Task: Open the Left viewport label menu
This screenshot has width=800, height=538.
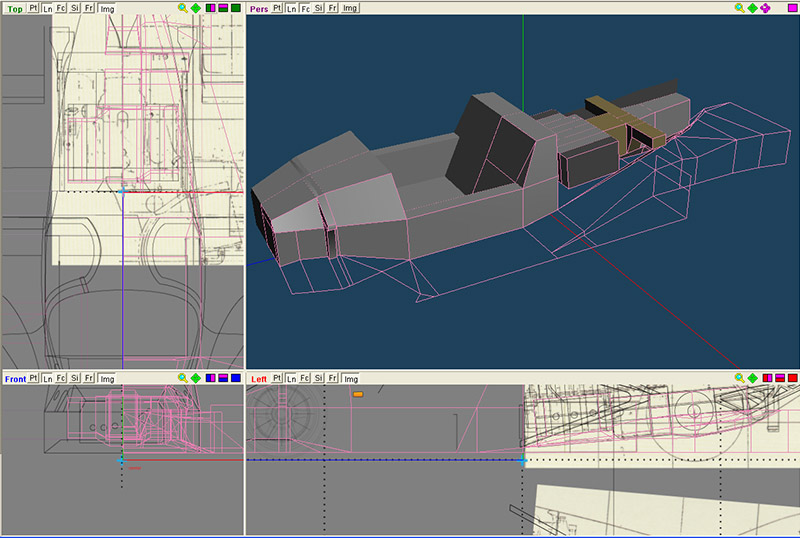Action: 259,379
